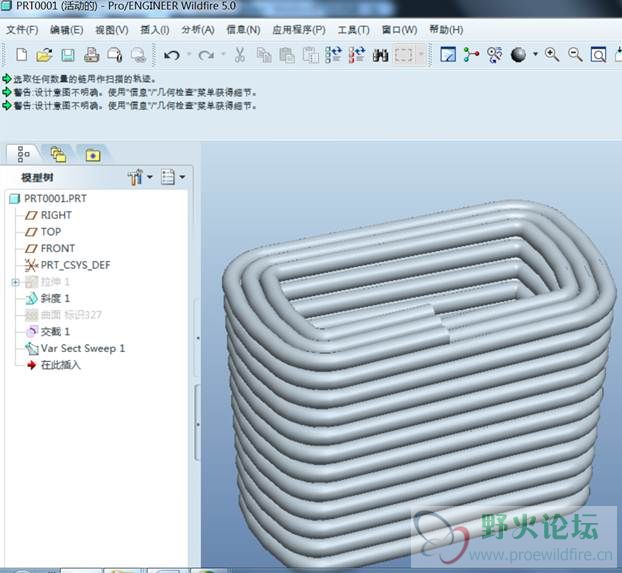Switch to the Model Tree navigator tab
Viewport: 622px width, 573px height.
[x=23, y=154]
